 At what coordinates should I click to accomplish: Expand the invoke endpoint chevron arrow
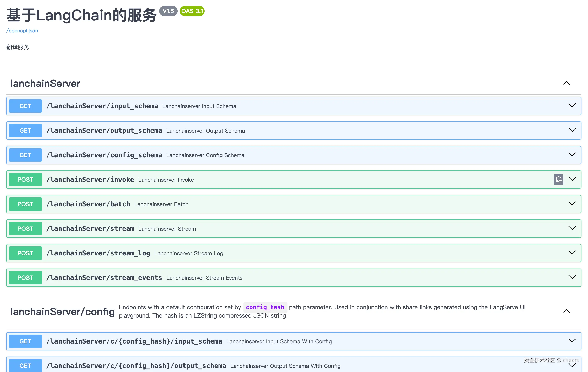(572, 179)
